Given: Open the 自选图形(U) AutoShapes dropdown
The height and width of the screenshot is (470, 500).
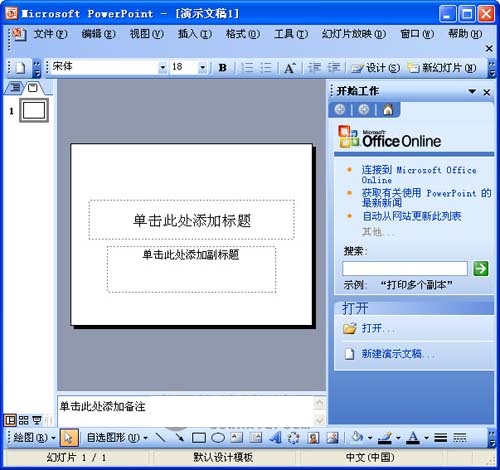Looking at the screenshot, I should (x=117, y=438).
